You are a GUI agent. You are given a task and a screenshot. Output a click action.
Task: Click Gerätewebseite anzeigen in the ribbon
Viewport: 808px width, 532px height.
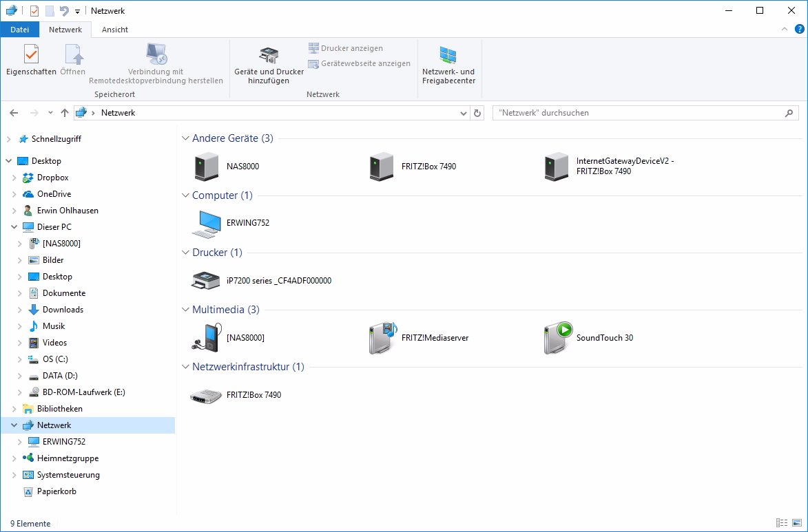(359, 64)
